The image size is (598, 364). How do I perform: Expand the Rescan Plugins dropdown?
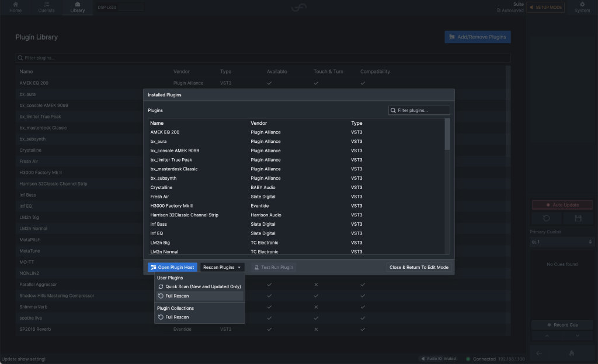[222, 267]
